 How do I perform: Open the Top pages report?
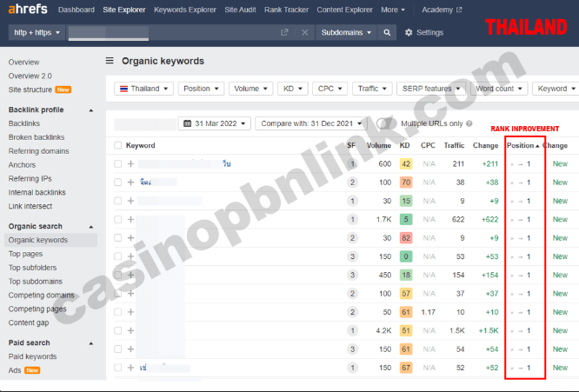pyautogui.click(x=25, y=254)
